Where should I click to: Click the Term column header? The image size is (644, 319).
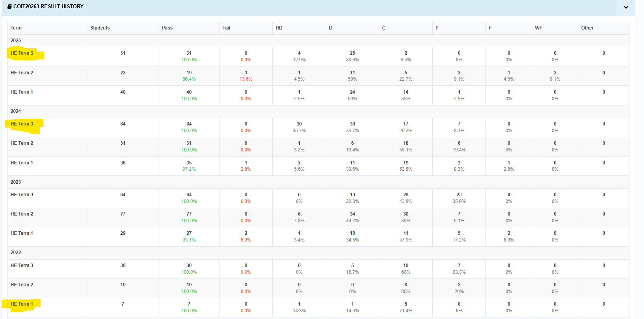pyautogui.click(x=16, y=28)
